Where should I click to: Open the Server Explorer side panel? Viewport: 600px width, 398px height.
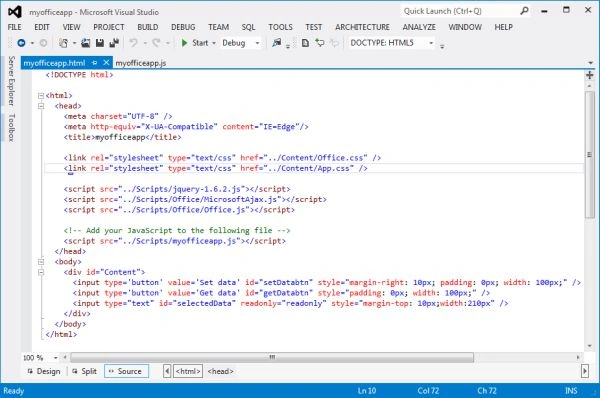coord(11,81)
